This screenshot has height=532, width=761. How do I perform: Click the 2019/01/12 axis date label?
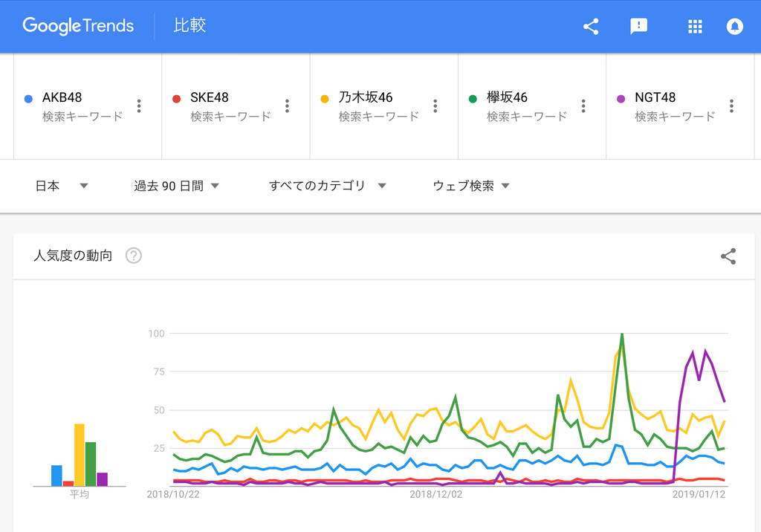(699, 494)
